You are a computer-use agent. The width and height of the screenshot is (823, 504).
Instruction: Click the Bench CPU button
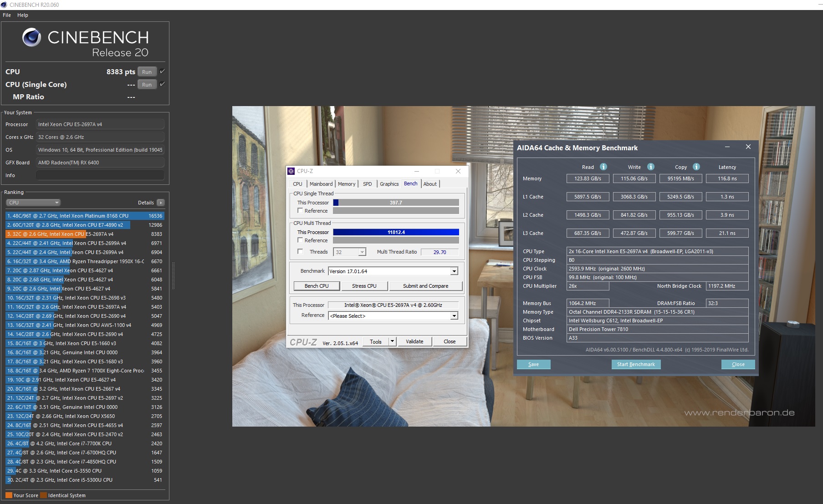[317, 286]
